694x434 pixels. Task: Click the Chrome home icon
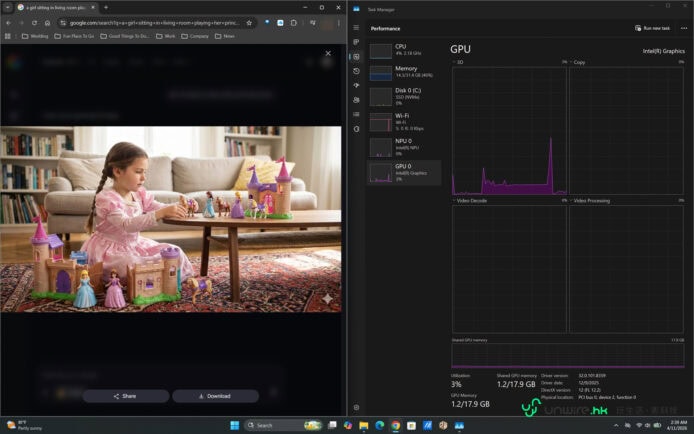(47, 23)
